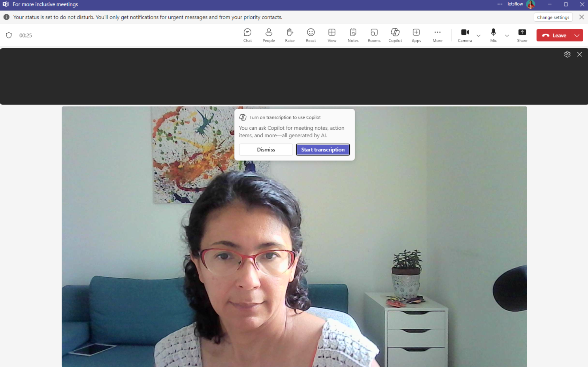Raise your hand in the meeting
Screen dimensions: 588x367
tap(290, 35)
